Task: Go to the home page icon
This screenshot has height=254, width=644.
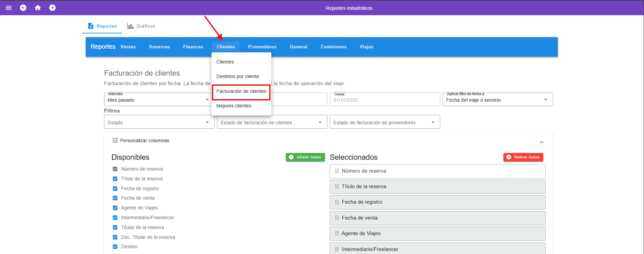Action: pos(38,8)
